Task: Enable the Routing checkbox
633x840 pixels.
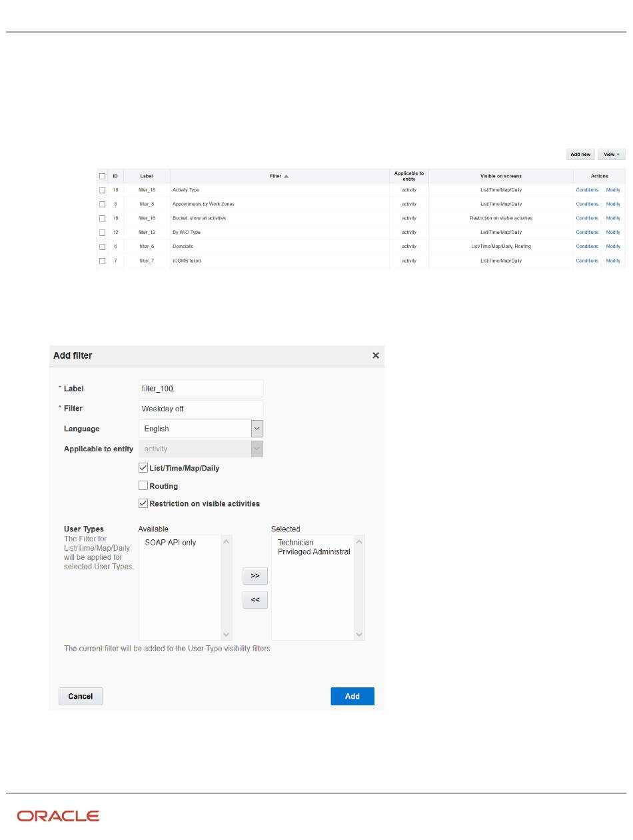Action: (143, 486)
